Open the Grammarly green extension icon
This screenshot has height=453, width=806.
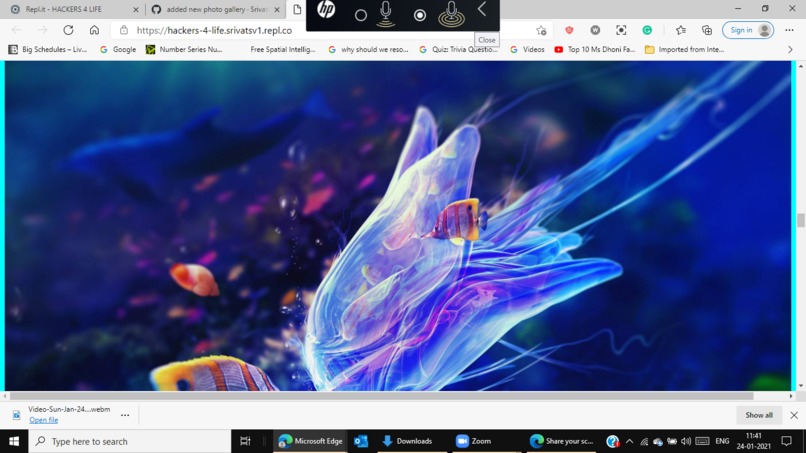(x=647, y=30)
